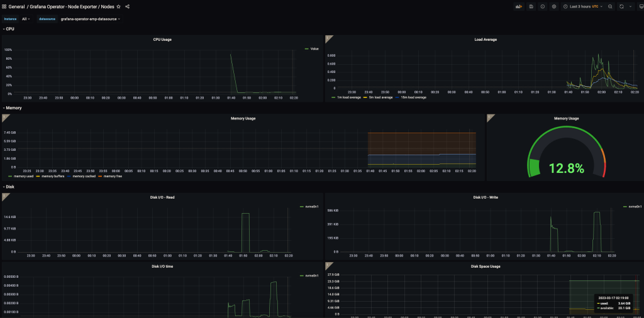Open Disk I/O time panel title menu
The height and width of the screenshot is (318, 644).
point(162,266)
